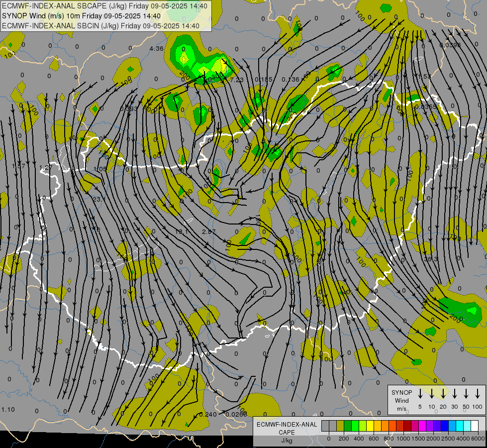Click the 2.87 value on the map
The image size is (487, 448).
coord(208,231)
